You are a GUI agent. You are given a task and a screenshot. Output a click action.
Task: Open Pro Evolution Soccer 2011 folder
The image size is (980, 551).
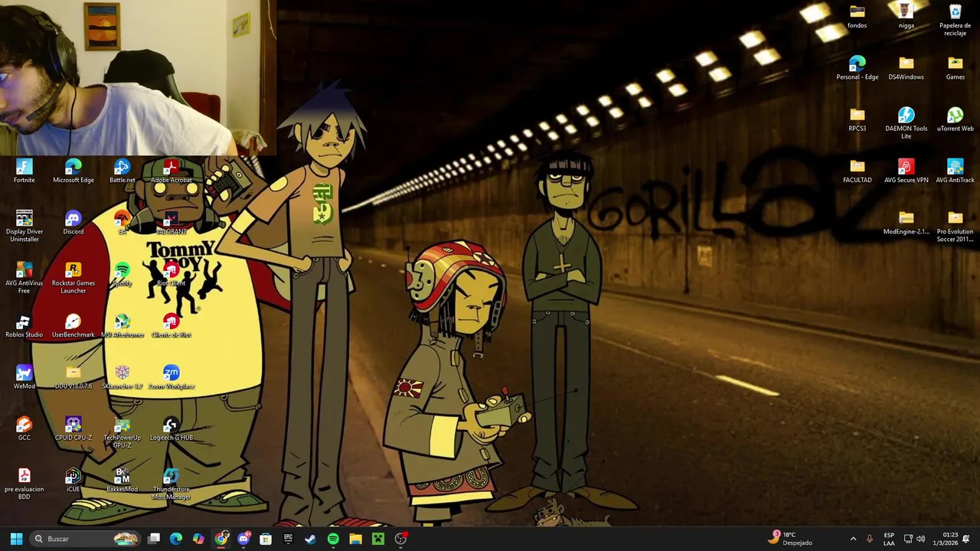click(x=955, y=226)
